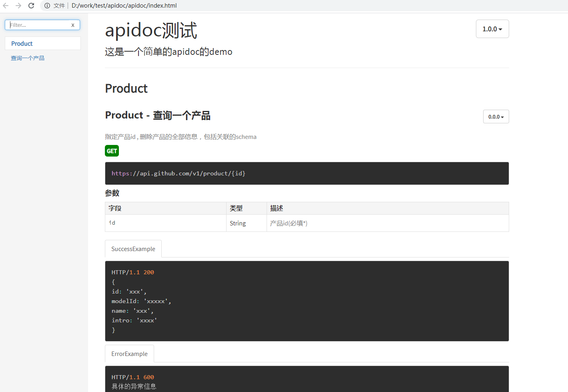Viewport: 568px width, 392px height.
Task: Click the 这是一个简单的apidoc的demo subtitle
Action: click(x=169, y=52)
